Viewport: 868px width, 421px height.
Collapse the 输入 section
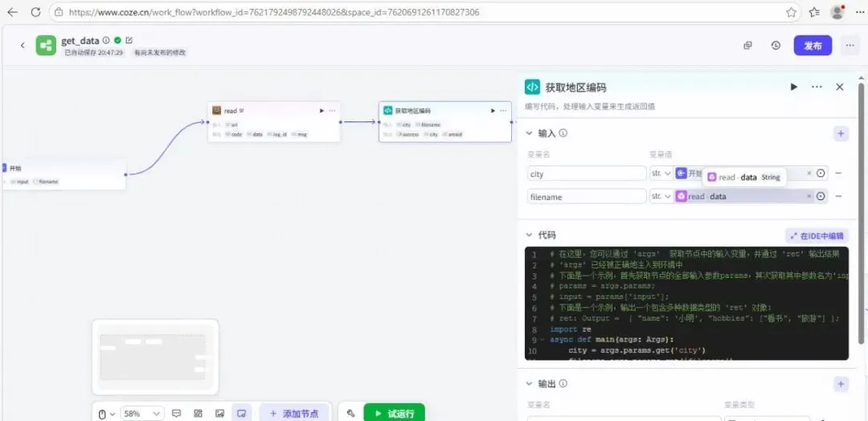(x=529, y=133)
